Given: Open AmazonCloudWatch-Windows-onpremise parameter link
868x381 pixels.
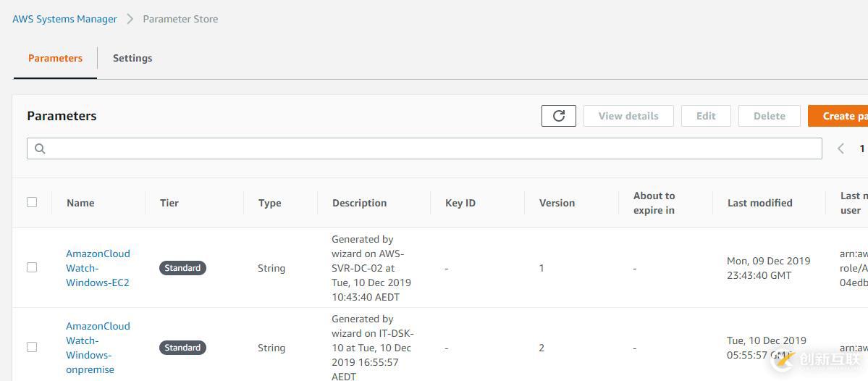Looking at the screenshot, I should pyautogui.click(x=98, y=348).
